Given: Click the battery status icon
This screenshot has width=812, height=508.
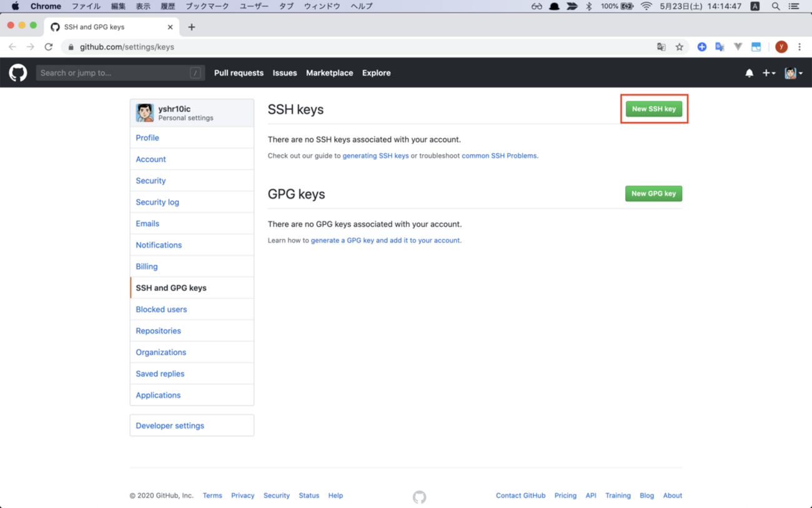Looking at the screenshot, I should coord(627,6).
